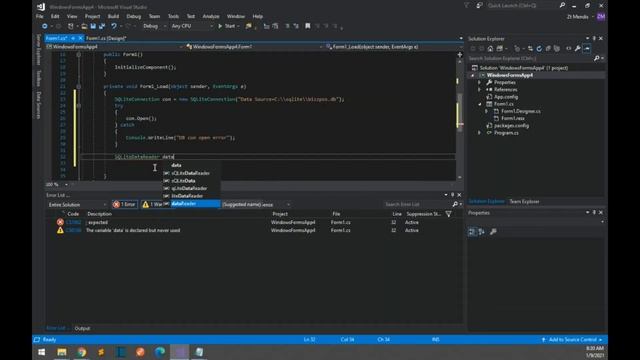Click the Quick Launch search field
The height and width of the screenshot is (360, 640).
pos(522,5)
